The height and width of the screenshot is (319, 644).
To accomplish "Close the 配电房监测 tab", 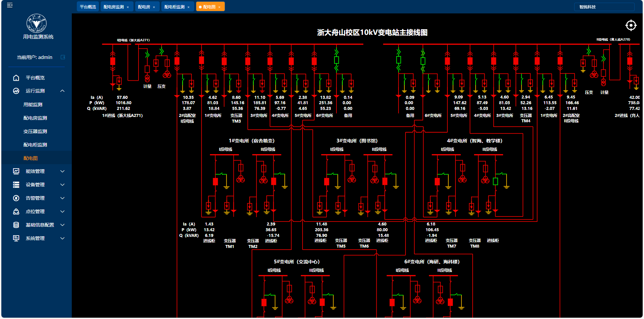I will pyautogui.click(x=128, y=7).
